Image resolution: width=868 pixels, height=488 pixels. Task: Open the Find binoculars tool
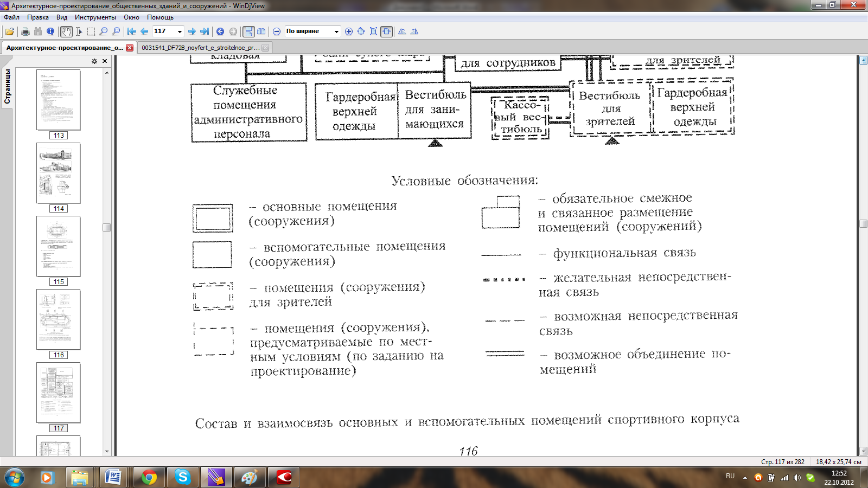tap(37, 31)
